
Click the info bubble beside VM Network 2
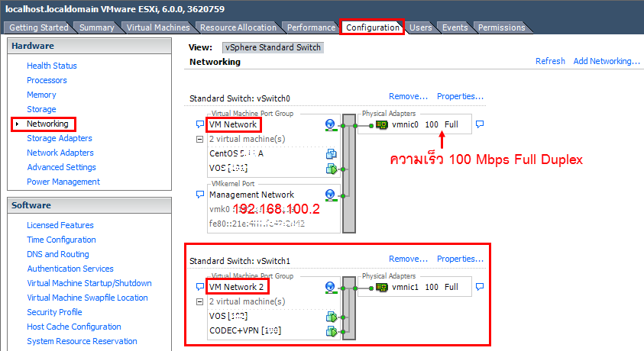pos(200,286)
